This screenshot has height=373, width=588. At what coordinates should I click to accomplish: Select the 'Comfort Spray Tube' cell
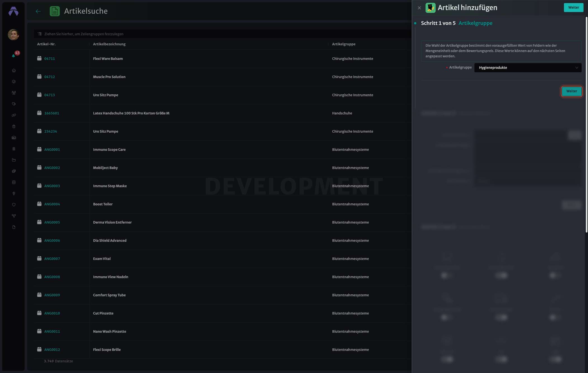point(109,295)
